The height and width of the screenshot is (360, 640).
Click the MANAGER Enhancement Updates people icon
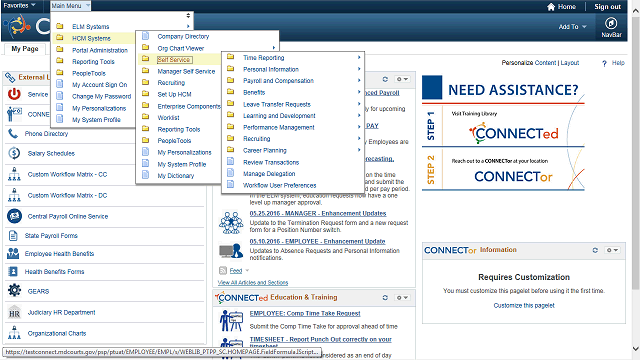[231, 222]
